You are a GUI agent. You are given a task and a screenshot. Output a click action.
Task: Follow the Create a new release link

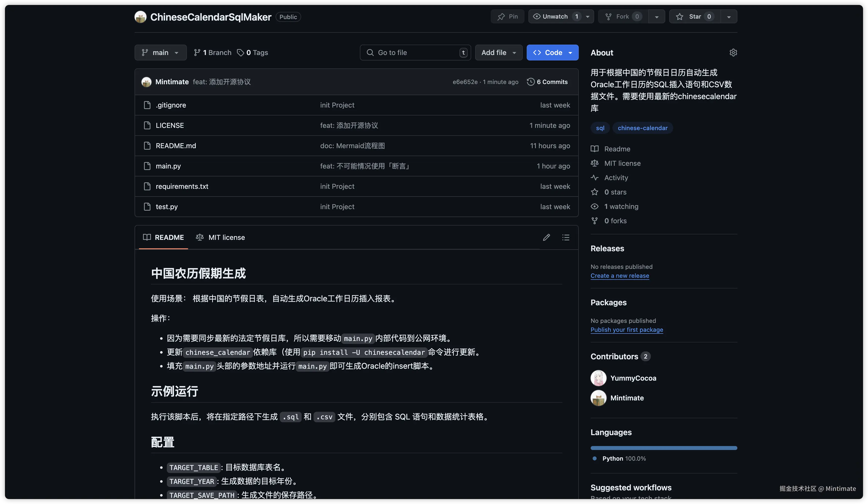coord(620,275)
